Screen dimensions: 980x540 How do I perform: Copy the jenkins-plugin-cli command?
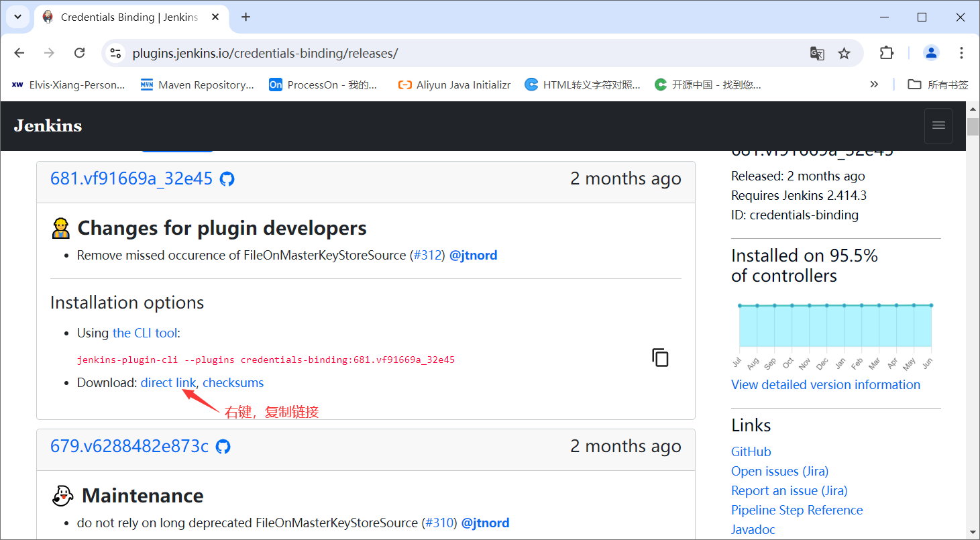tap(660, 358)
